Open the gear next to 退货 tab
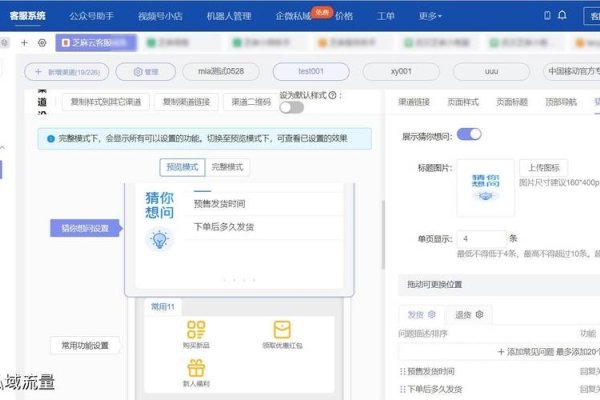This screenshot has height=400, width=600. (479, 314)
